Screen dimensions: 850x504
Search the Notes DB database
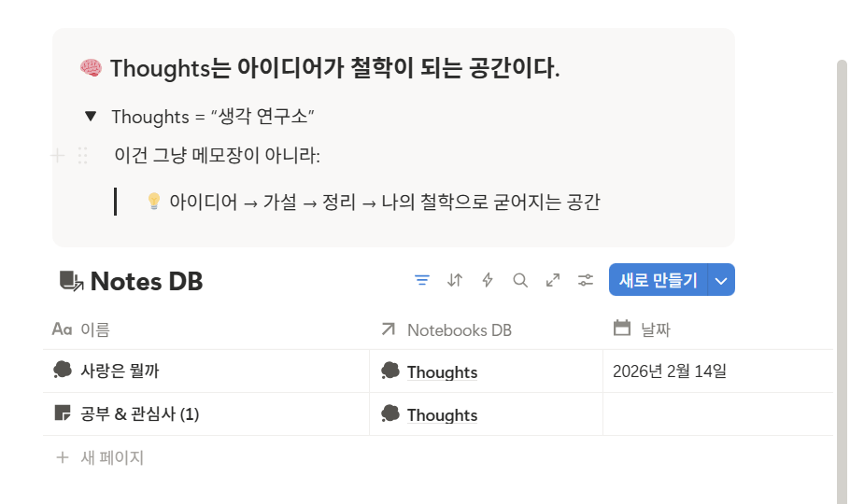(520, 280)
